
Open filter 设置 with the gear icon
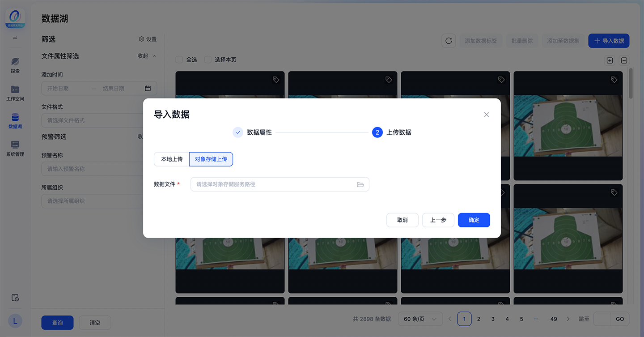(x=148, y=39)
